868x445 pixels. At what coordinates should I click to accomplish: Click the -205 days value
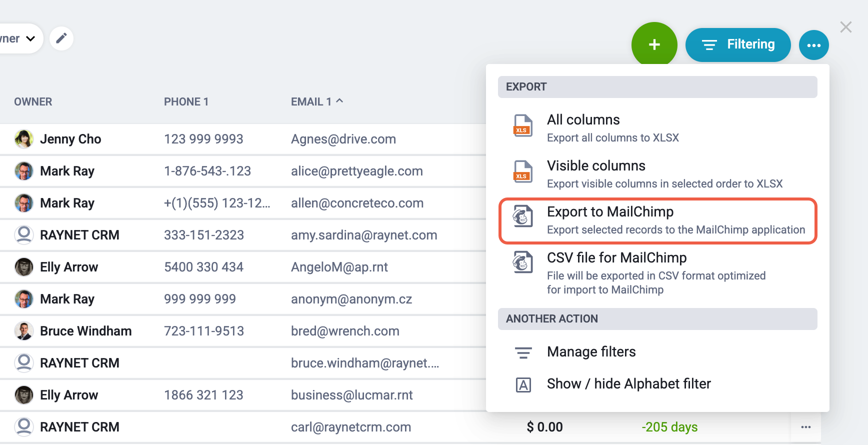click(x=669, y=427)
